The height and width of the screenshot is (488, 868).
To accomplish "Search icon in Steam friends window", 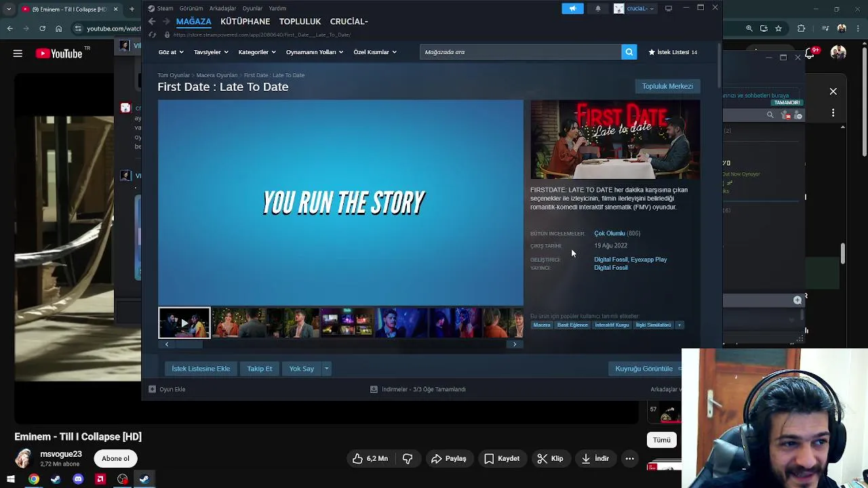I will click(x=770, y=115).
